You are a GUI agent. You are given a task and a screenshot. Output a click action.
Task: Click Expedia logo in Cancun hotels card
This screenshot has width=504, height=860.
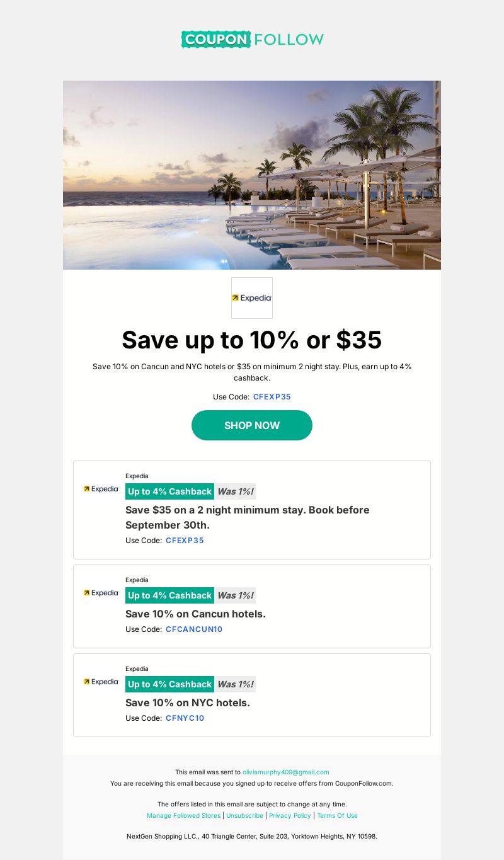[101, 593]
